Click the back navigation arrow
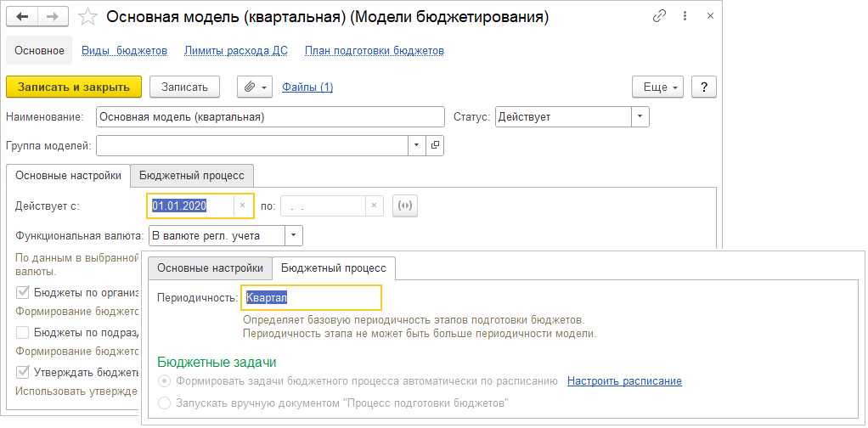 pyautogui.click(x=23, y=17)
